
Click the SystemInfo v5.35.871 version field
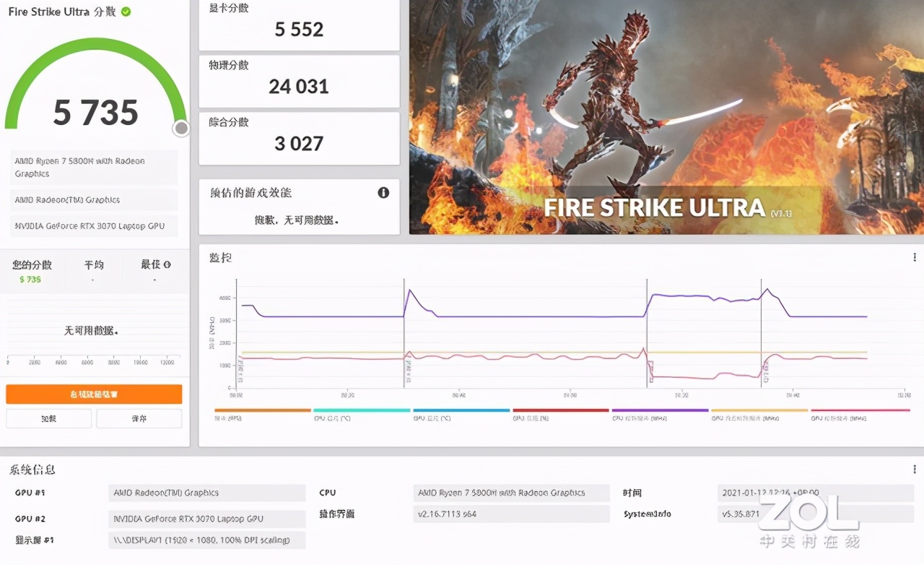click(816, 514)
